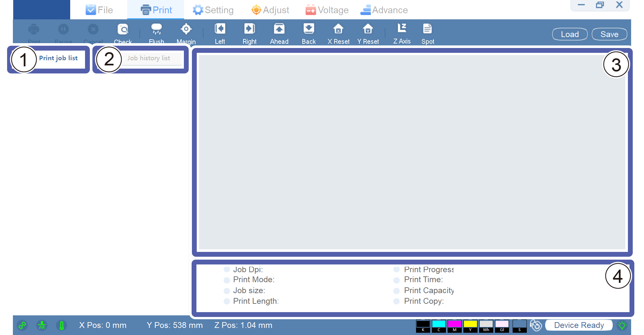Image resolution: width=644 pixels, height=335 pixels.
Task: Open the Voltage tab
Action: click(327, 10)
